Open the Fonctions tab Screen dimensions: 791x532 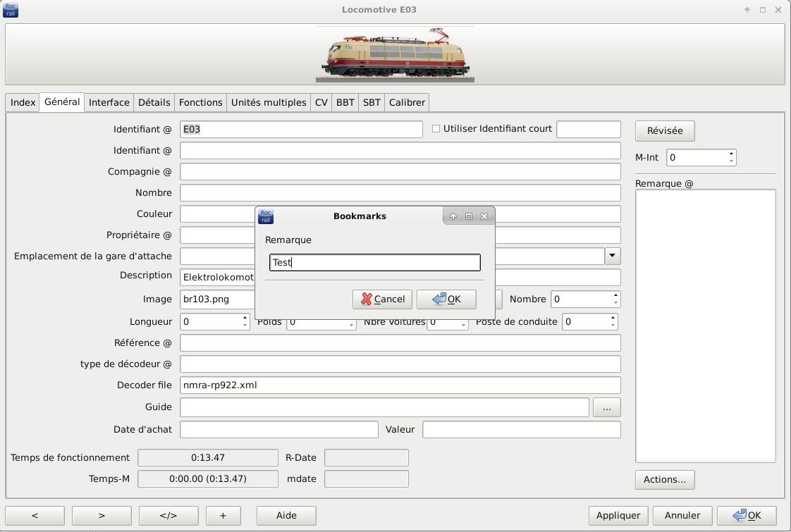pyautogui.click(x=200, y=102)
